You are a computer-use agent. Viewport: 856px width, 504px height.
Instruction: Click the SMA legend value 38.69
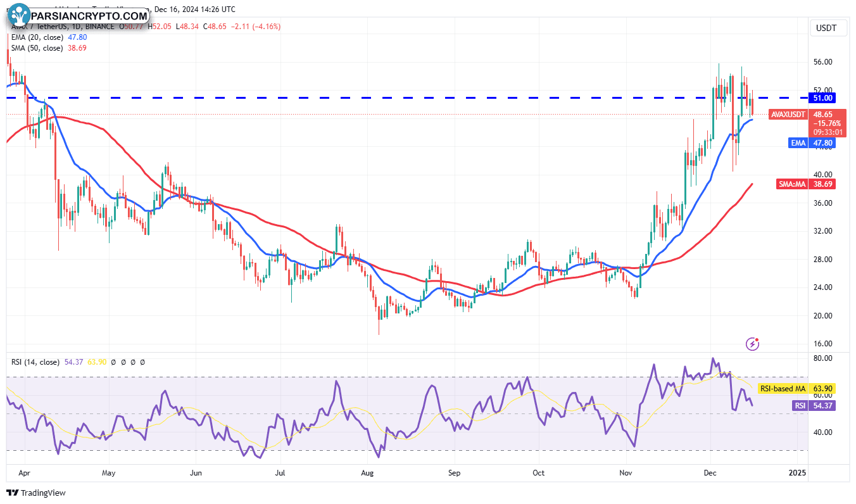click(78, 48)
